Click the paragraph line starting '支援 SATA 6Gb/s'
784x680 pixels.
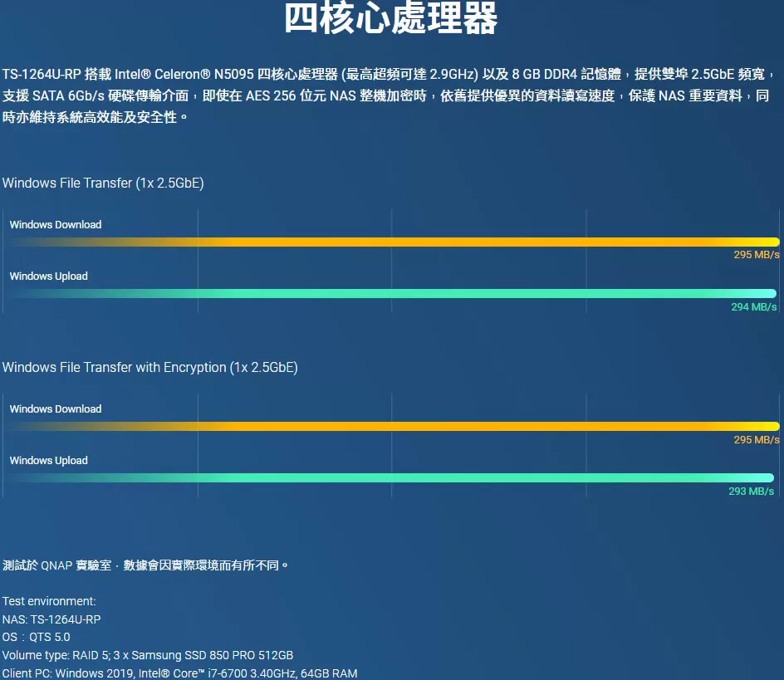pos(386,96)
